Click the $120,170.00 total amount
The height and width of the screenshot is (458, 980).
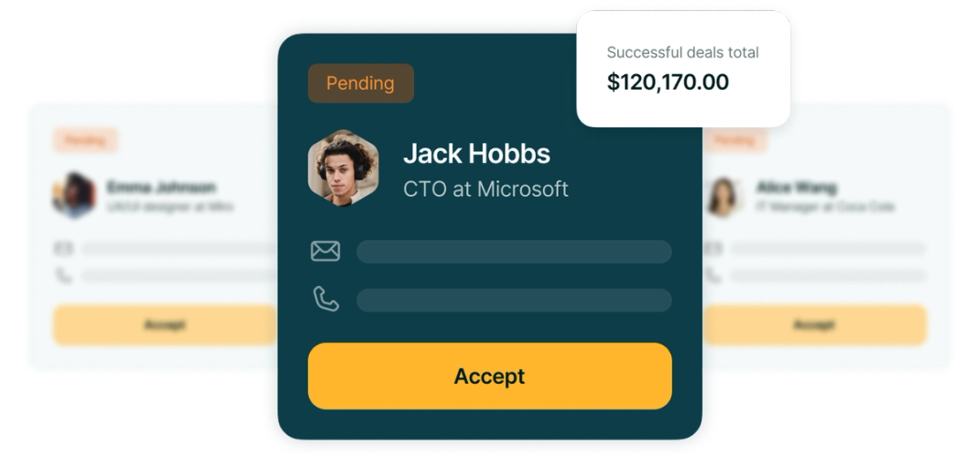(668, 82)
